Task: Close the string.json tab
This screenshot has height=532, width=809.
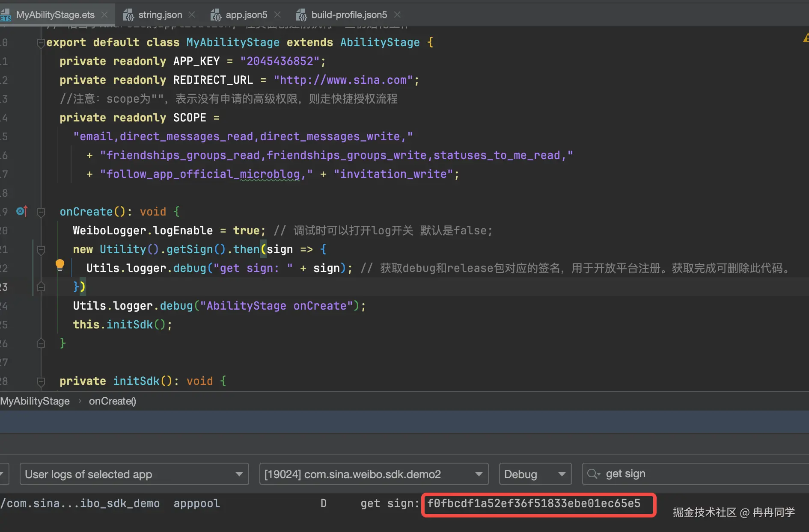Action: [x=192, y=15]
